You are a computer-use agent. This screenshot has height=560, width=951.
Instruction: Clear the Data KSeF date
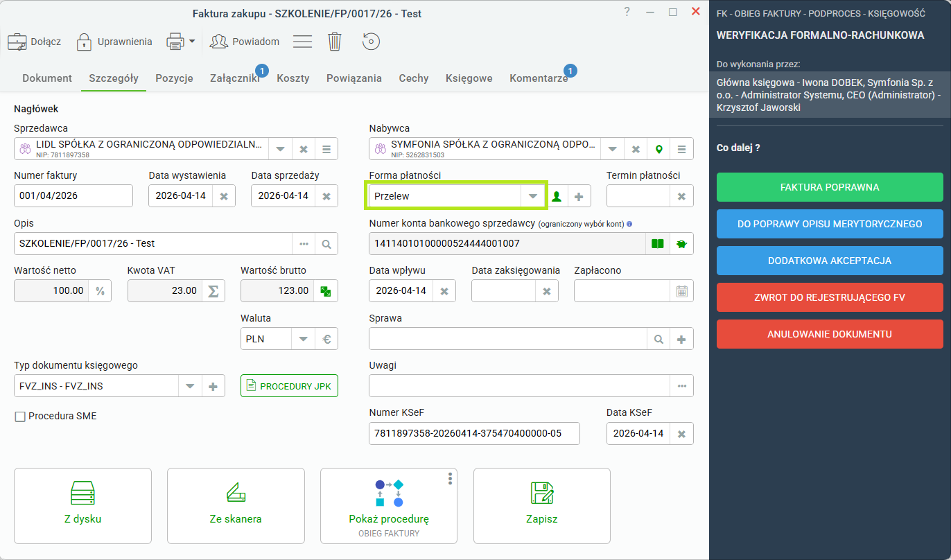[x=682, y=434]
